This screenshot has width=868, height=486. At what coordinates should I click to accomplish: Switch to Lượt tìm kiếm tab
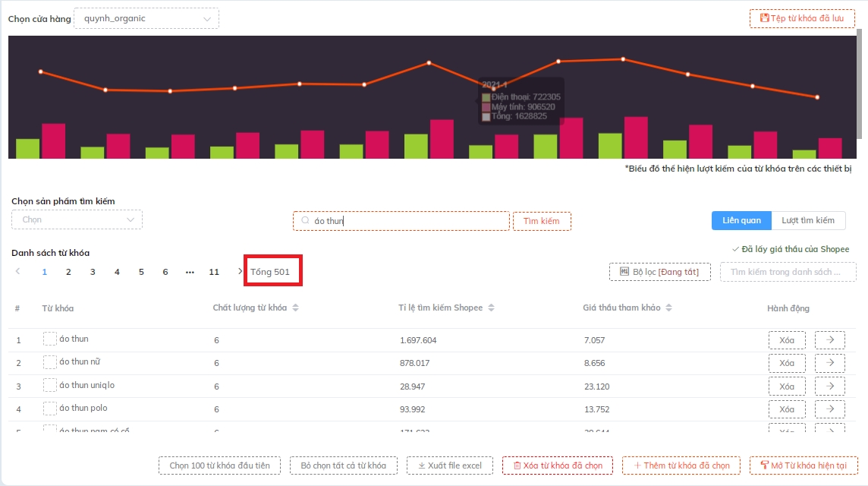(x=807, y=220)
